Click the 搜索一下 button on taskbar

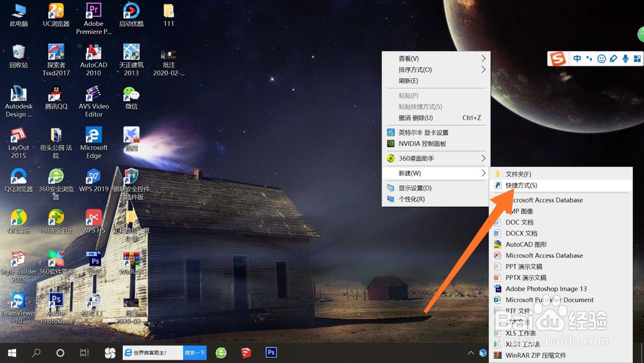click(194, 353)
